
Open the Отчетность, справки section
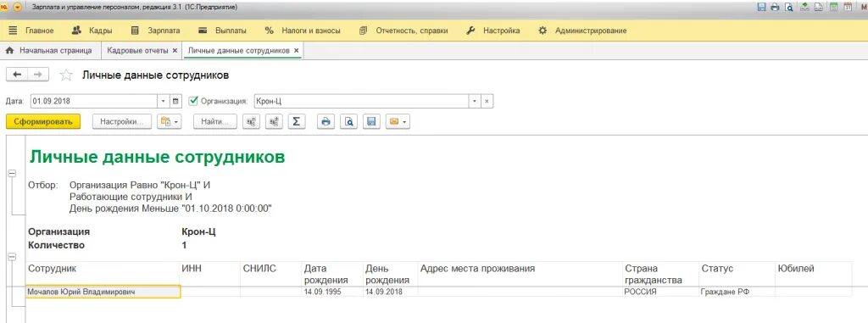tap(403, 31)
